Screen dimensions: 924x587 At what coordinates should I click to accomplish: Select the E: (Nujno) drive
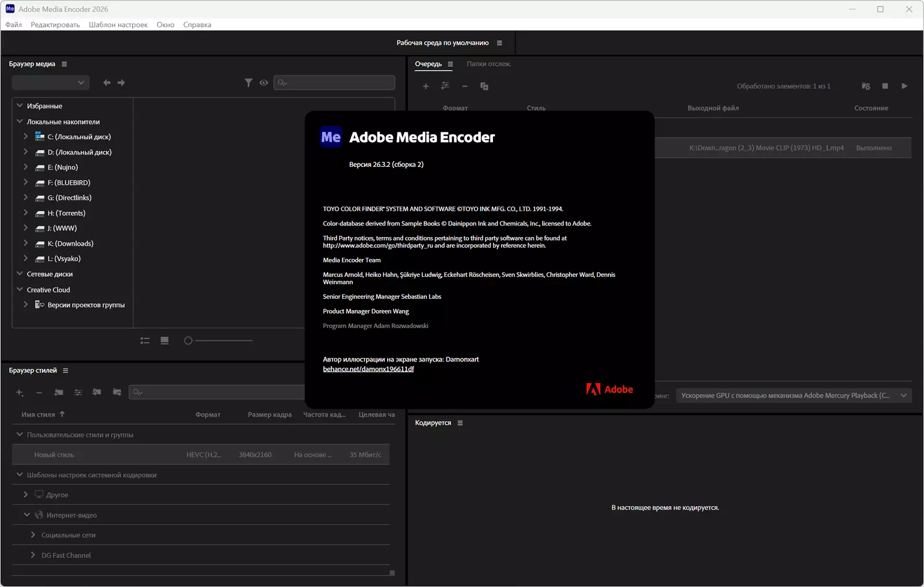(63, 167)
